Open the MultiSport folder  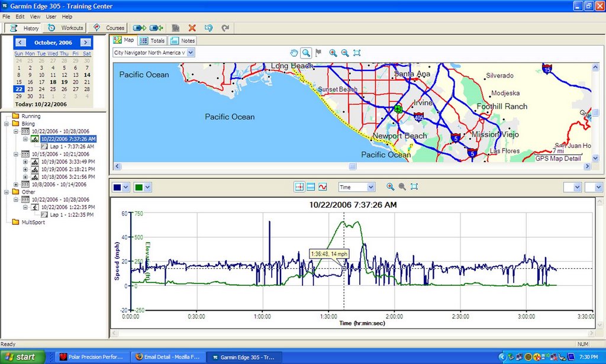(15, 222)
